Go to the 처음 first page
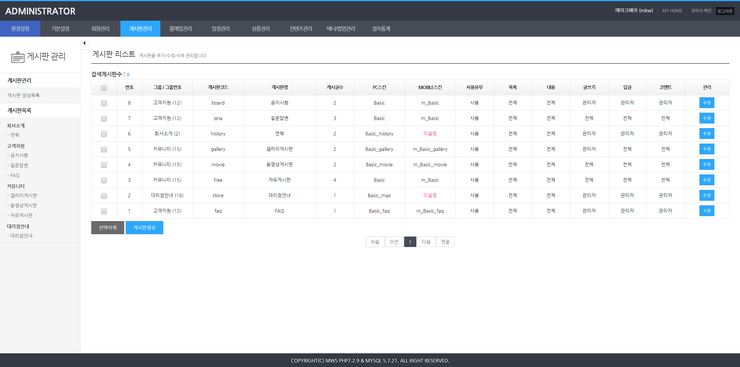Viewport: 740px width, 367px height. click(x=375, y=242)
